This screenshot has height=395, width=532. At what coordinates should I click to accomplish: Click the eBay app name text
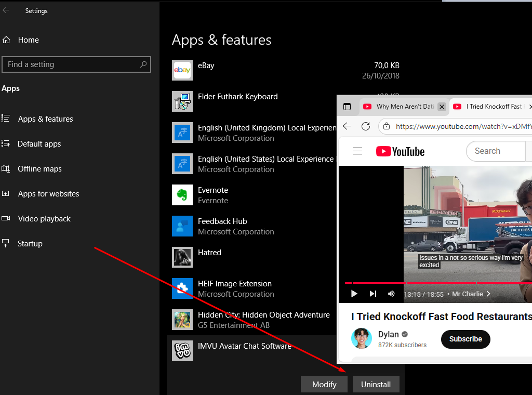click(206, 65)
